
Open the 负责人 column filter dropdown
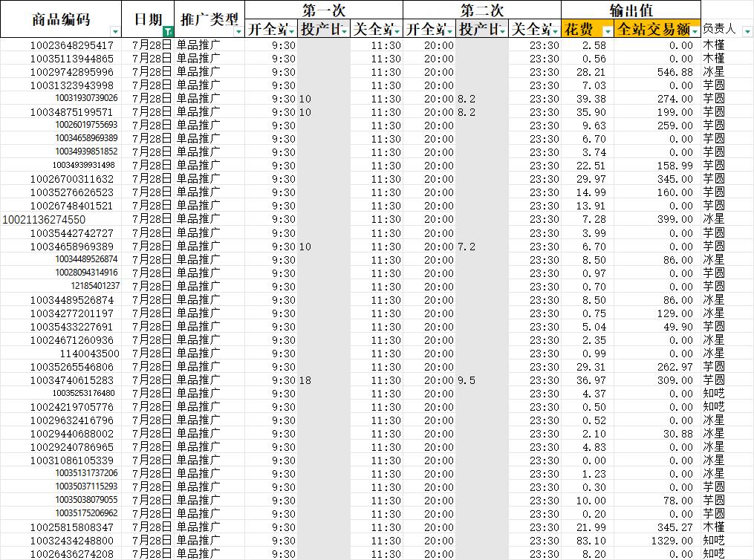tap(747, 32)
